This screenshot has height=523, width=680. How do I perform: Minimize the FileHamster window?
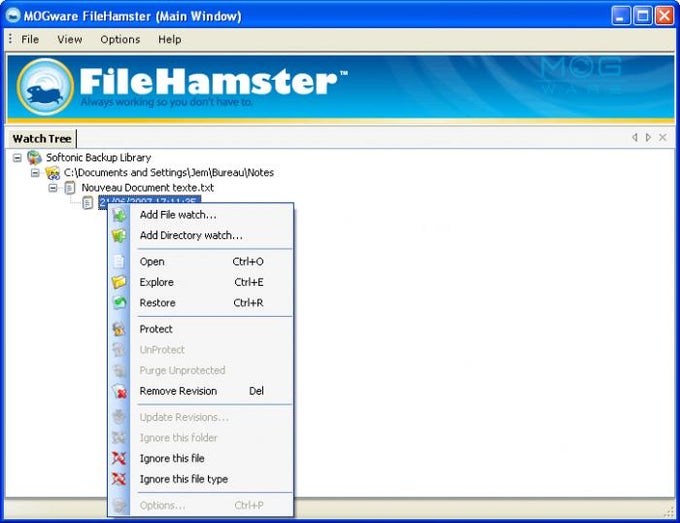(621, 16)
